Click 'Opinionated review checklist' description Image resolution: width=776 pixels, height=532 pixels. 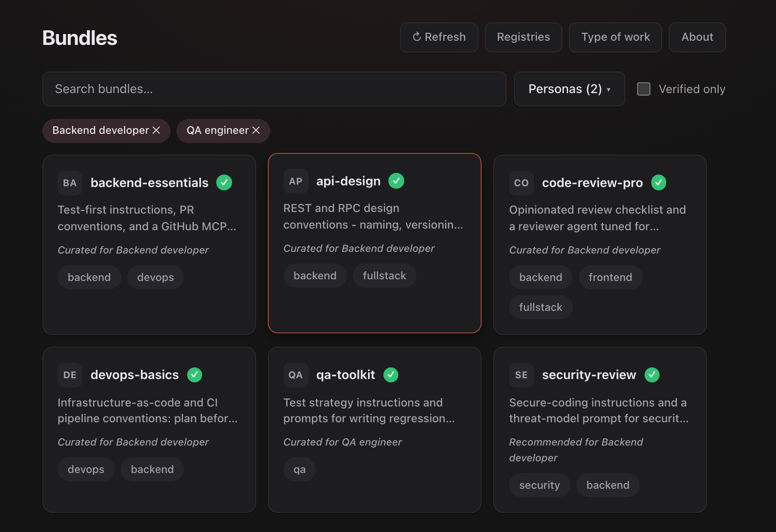(598, 218)
